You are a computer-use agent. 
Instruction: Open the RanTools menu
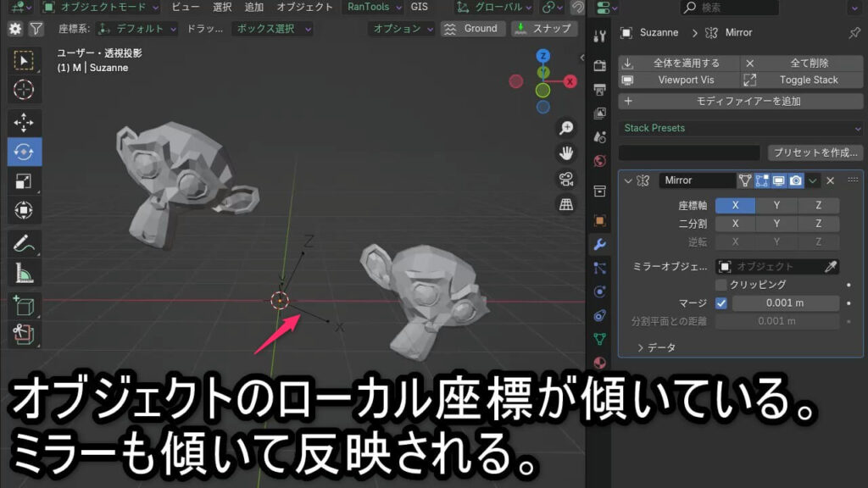(368, 7)
